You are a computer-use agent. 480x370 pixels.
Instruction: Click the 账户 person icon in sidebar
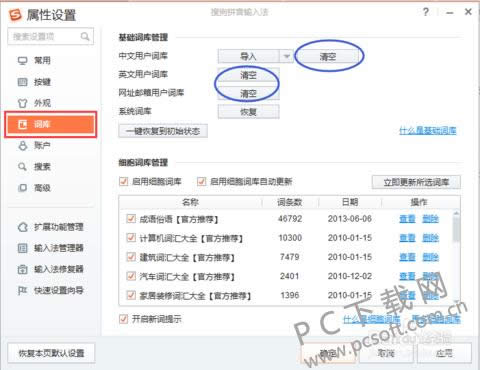pyautogui.click(x=22, y=146)
